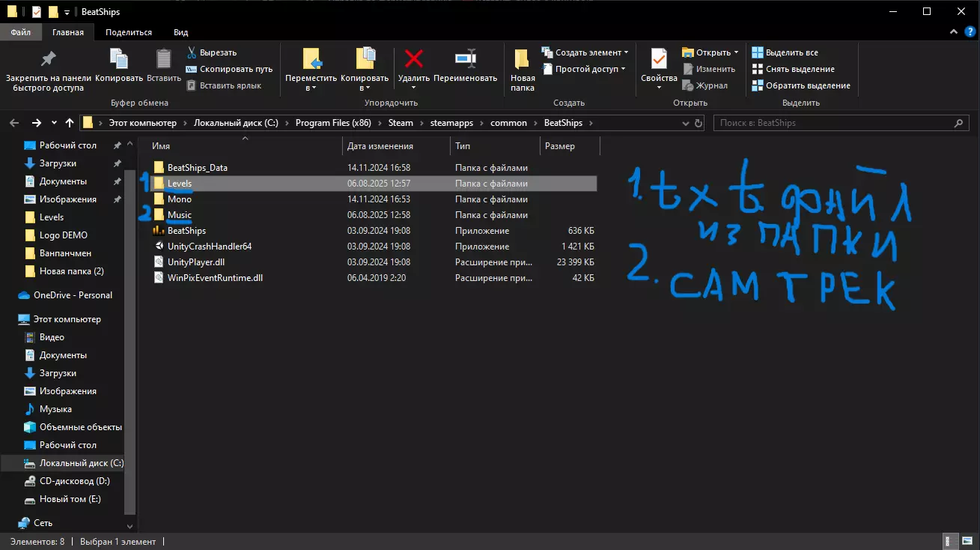Click the Вырезать scissors command
This screenshot has width=980, height=550.
[x=211, y=52]
